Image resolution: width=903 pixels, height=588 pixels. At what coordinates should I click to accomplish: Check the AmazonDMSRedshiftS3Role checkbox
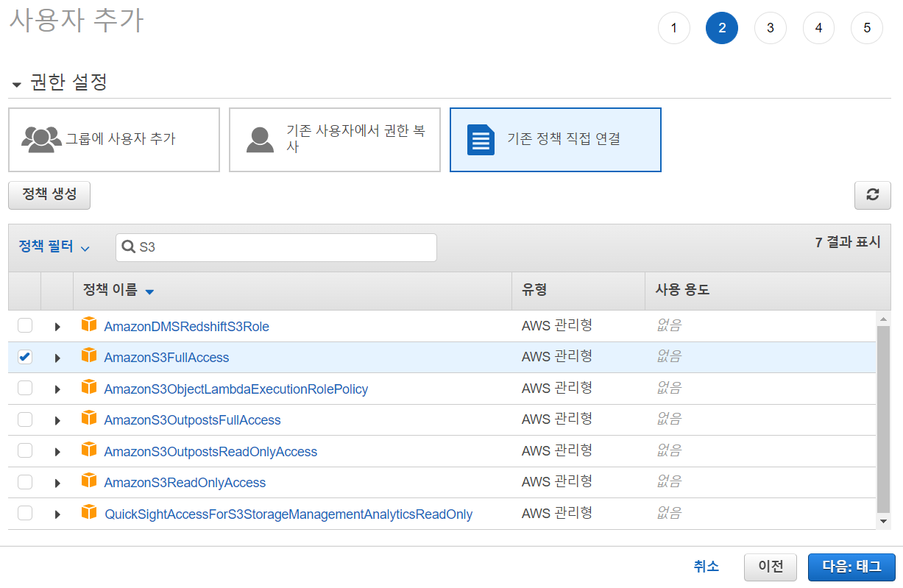click(x=25, y=325)
